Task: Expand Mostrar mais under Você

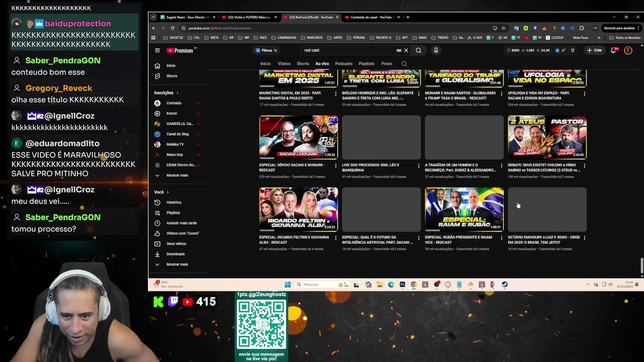Action: [x=177, y=264]
